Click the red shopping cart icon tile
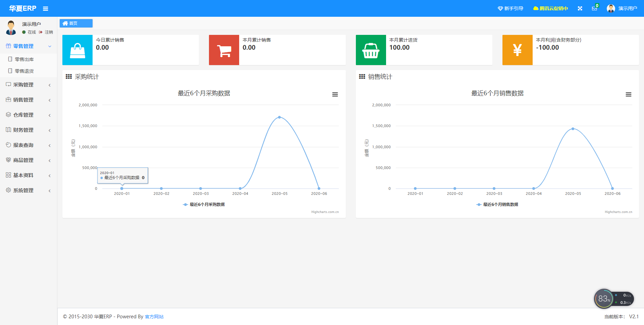The image size is (644, 325). tap(224, 50)
